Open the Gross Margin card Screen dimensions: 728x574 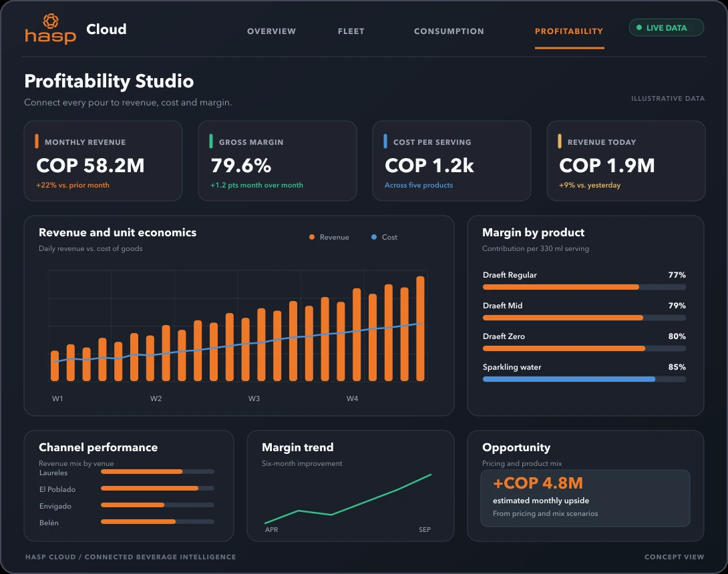pos(277,161)
